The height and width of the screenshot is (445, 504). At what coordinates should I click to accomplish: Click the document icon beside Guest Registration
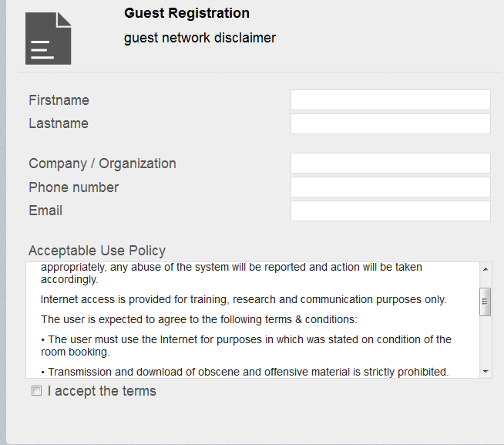(48, 39)
